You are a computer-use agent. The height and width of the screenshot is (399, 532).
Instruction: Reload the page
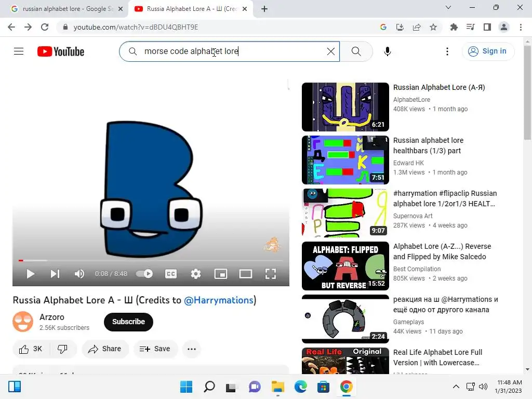(45, 27)
